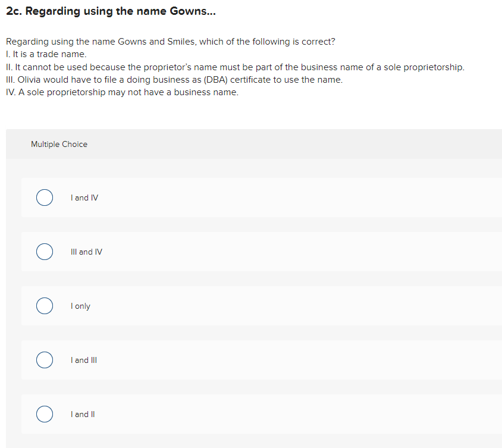Select the radio button for I and IV
Screen dimensions: 502x448
[x=44, y=197]
